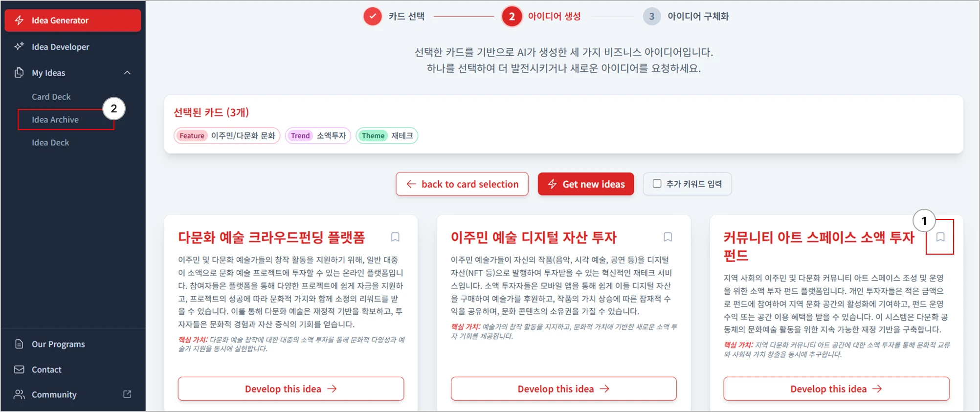Click the documents icon beside My Ideas

(x=19, y=72)
